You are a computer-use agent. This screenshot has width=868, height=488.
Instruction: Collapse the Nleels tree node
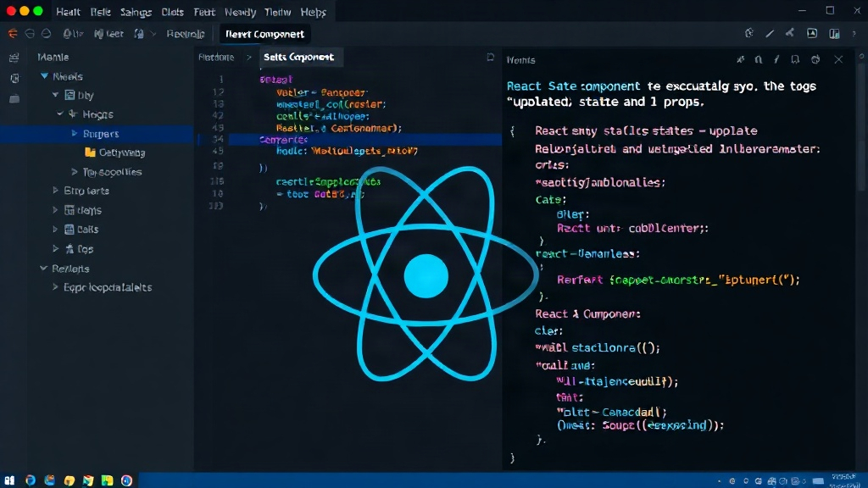click(44, 75)
